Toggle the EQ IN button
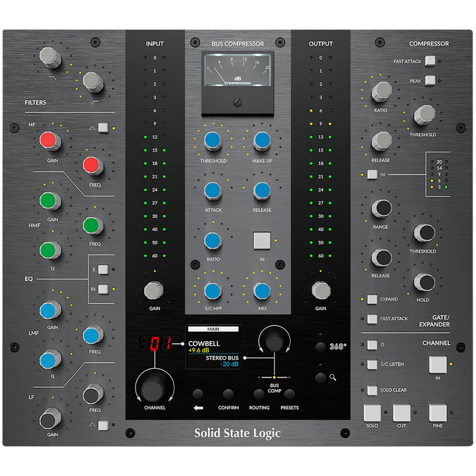 click(104, 289)
